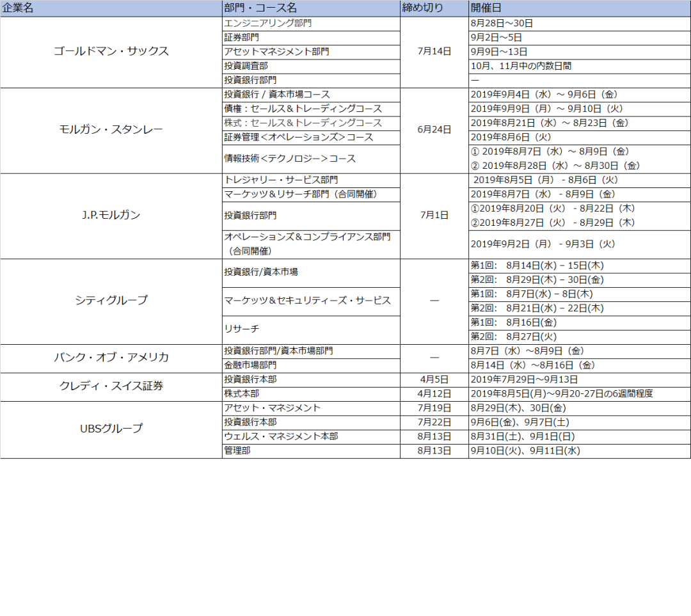
Task: Select the 第2回: 8月21日(水) – 22日(木) cell
Action: [580, 308]
